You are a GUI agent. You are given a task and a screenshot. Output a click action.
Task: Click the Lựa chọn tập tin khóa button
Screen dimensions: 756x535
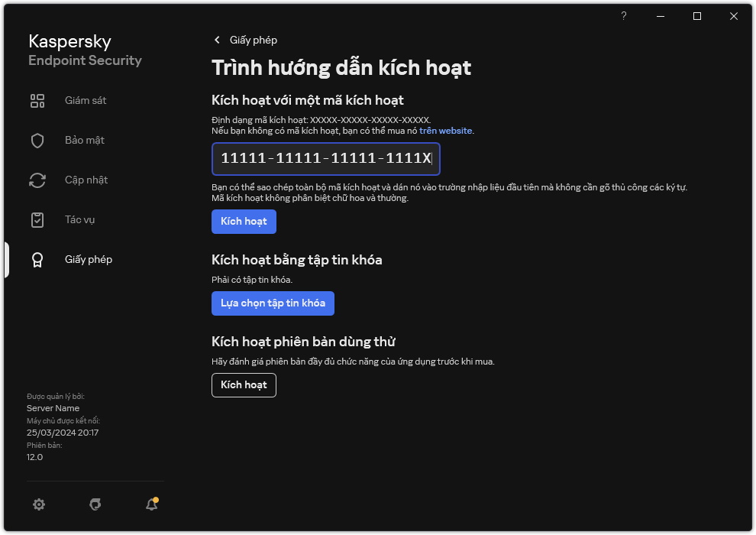tap(273, 303)
